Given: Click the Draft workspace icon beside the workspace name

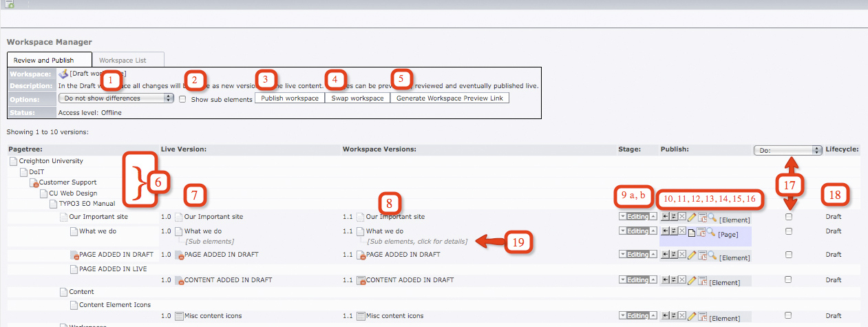Looking at the screenshot, I should (63, 74).
